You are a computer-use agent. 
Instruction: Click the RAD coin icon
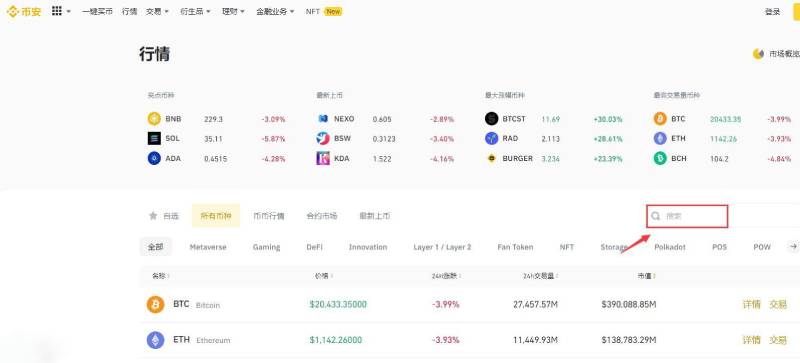491,138
